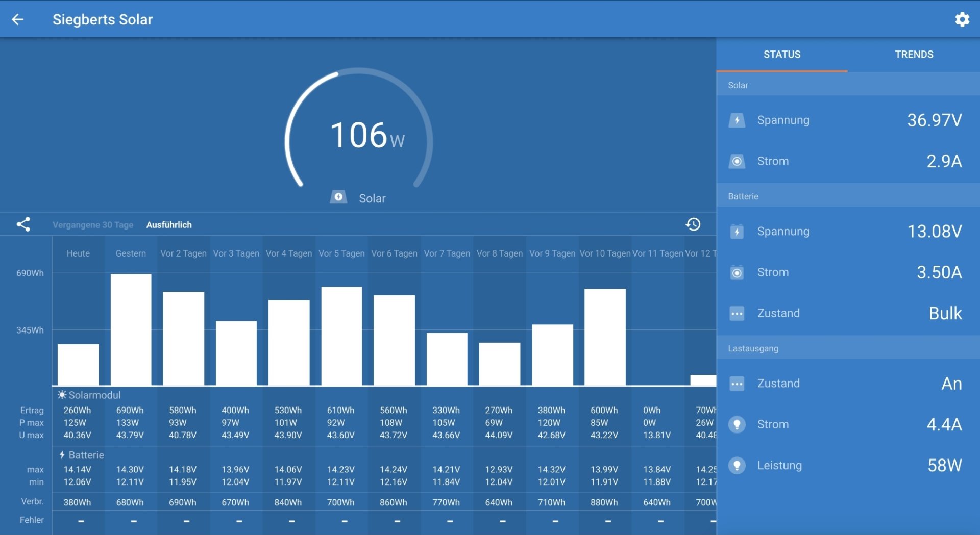The height and width of the screenshot is (535, 980).
Task: Click the Bulk charge state value
Action: point(945,313)
